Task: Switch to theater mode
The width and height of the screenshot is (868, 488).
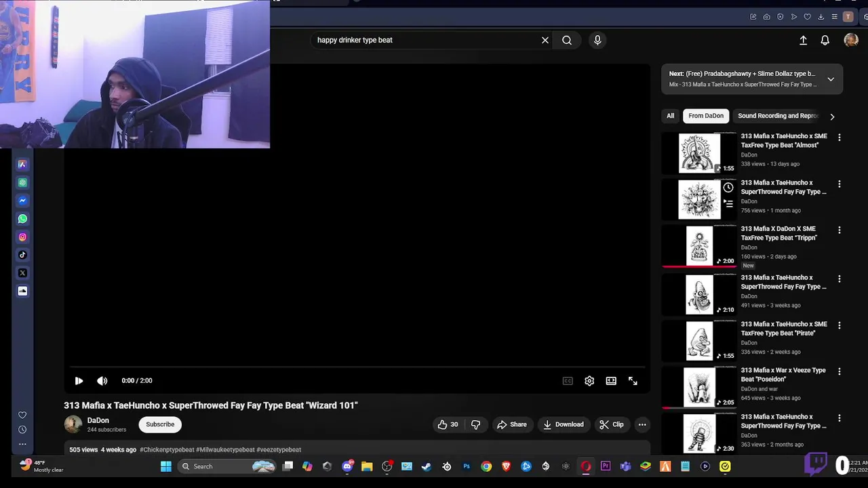Action: pyautogui.click(x=611, y=381)
